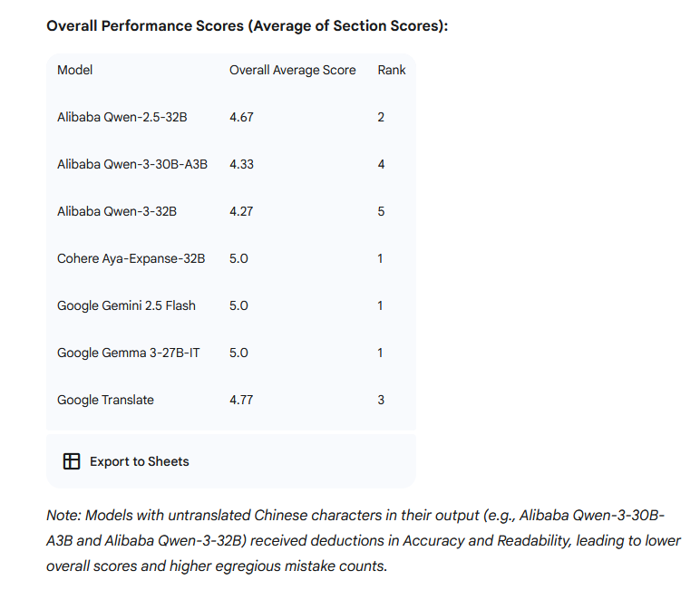
Task: Click the Alibaba Qwen-3-30B-A3B model name
Action: pyautogui.click(x=132, y=164)
